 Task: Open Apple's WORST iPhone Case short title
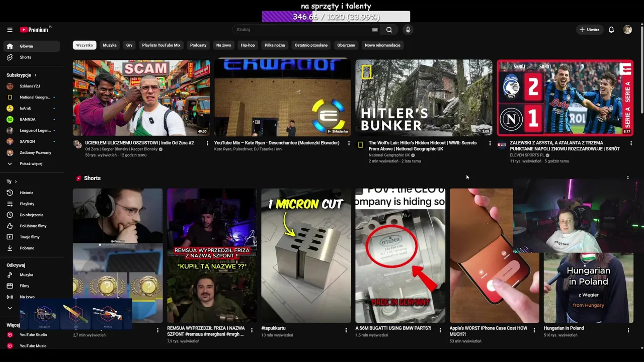(x=489, y=331)
